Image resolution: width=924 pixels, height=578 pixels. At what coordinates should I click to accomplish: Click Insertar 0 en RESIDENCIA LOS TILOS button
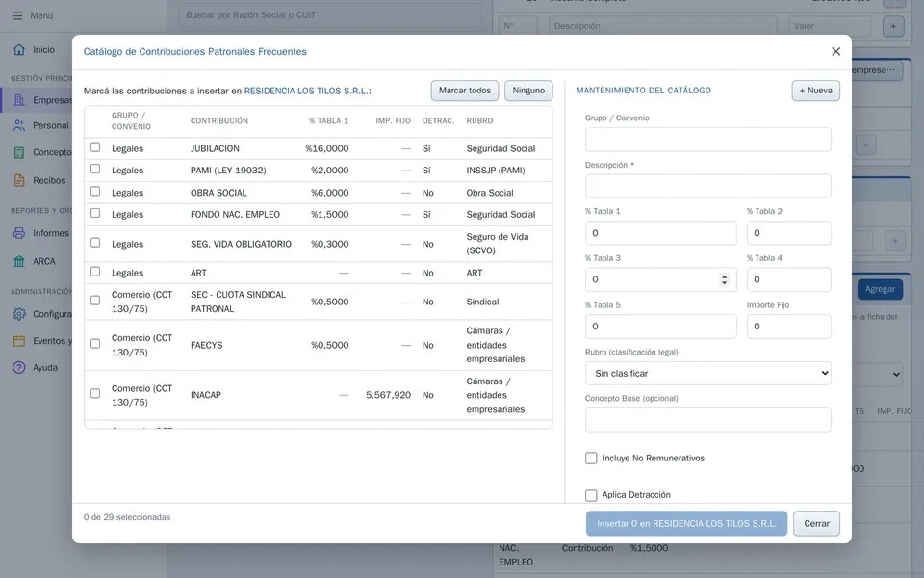[686, 524]
